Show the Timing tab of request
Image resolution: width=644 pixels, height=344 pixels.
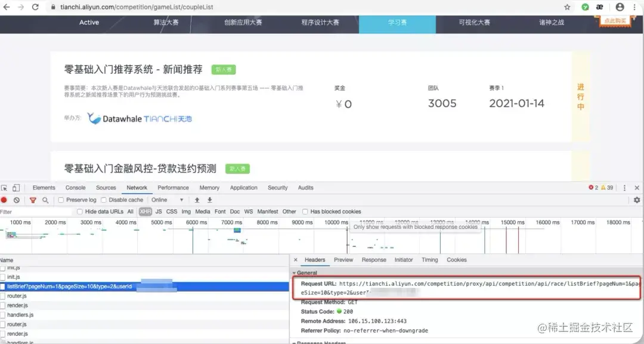click(429, 260)
